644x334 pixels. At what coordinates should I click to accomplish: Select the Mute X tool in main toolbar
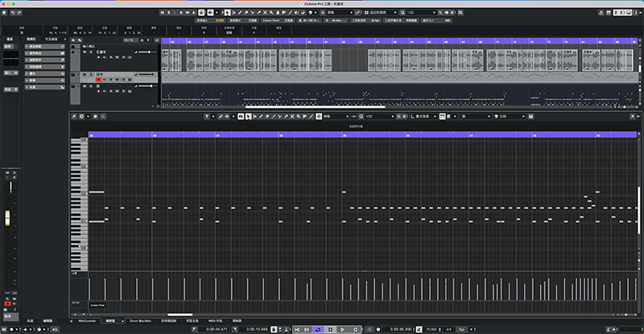click(x=265, y=12)
